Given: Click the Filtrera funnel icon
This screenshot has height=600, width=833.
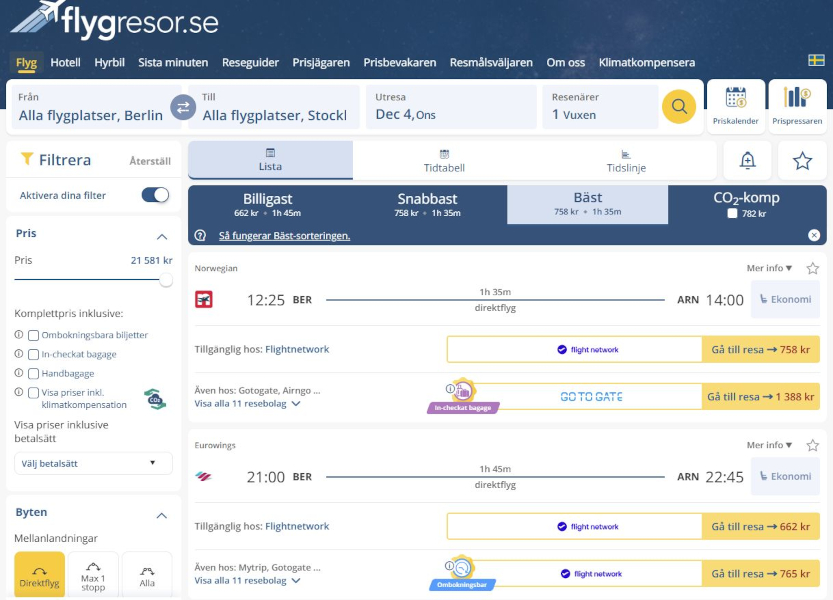Looking at the screenshot, I should [27, 159].
